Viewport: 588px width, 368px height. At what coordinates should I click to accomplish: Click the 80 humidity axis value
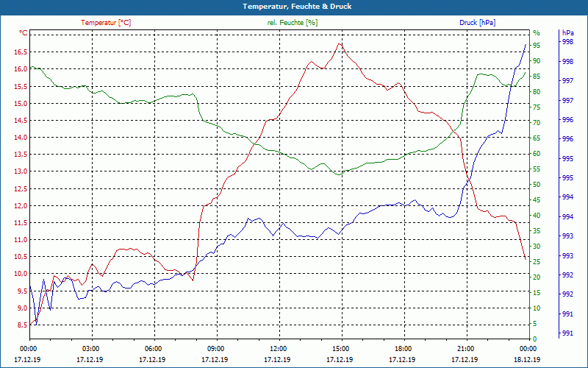tap(537, 91)
